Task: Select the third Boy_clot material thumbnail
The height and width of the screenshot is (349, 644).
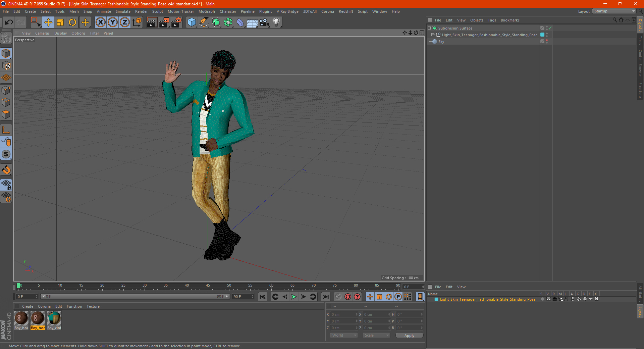Action: coord(54,320)
